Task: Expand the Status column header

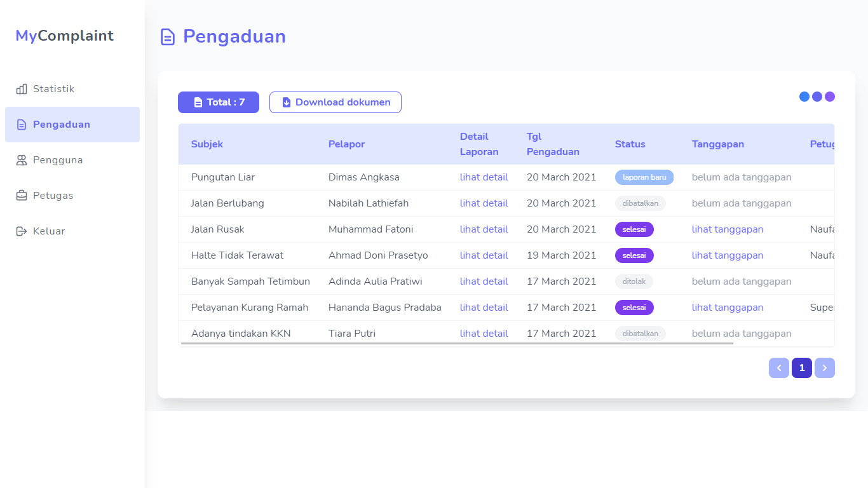Action: [x=630, y=144]
